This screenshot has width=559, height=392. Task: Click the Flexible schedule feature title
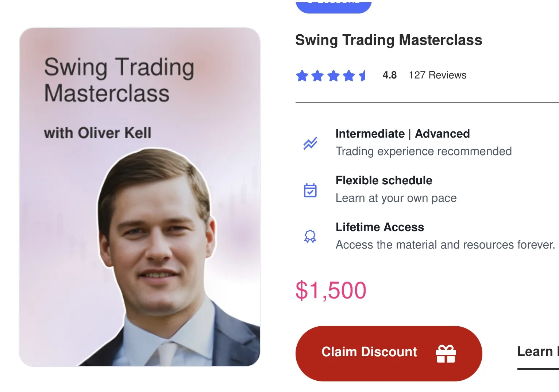pyautogui.click(x=384, y=180)
